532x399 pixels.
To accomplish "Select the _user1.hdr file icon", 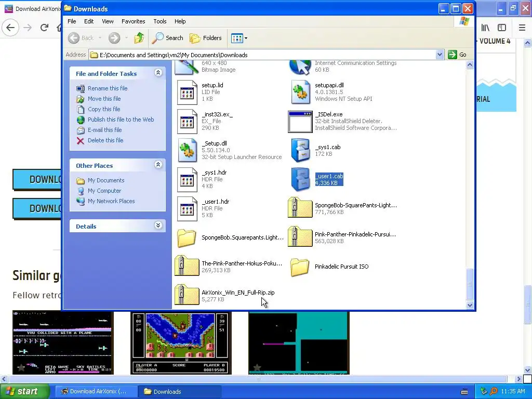I will tap(187, 209).
